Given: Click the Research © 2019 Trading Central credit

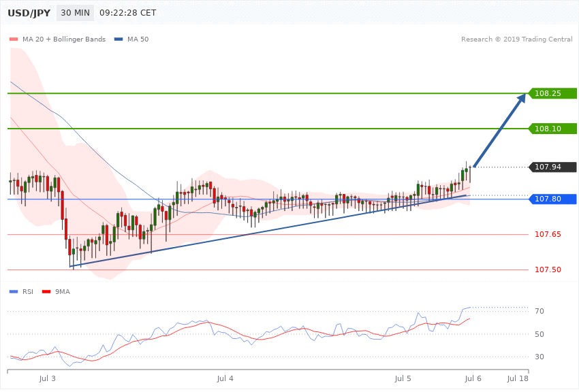Looking at the screenshot, I should click(x=516, y=39).
